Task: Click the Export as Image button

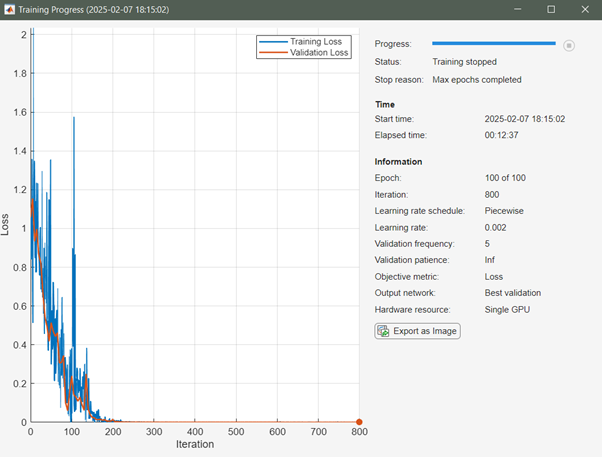Action: (x=417, y=331)
